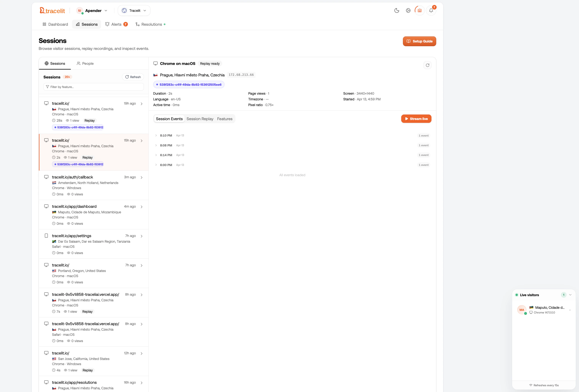This screenshot has height=392, width=579.
Task: Click the Mozambique flag in Live visitors
Action: click(x=531, y=308)
